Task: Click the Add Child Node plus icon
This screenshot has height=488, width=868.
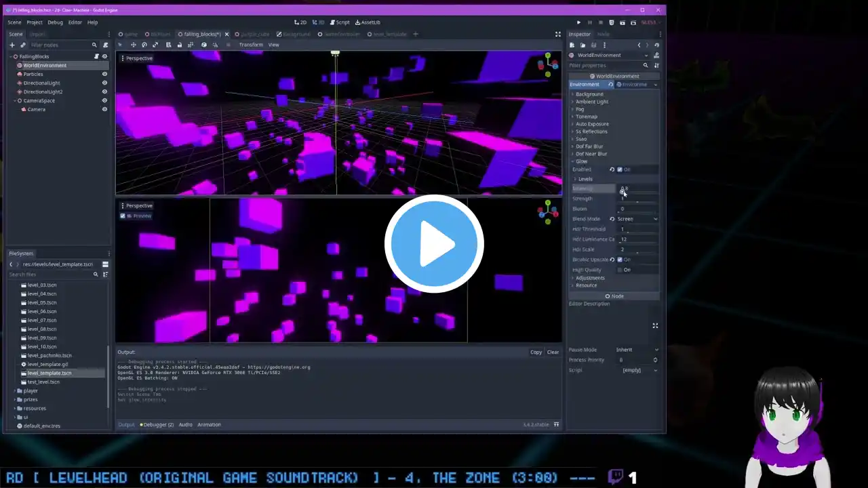Action: pyautogui.click(x=12, y=45)
